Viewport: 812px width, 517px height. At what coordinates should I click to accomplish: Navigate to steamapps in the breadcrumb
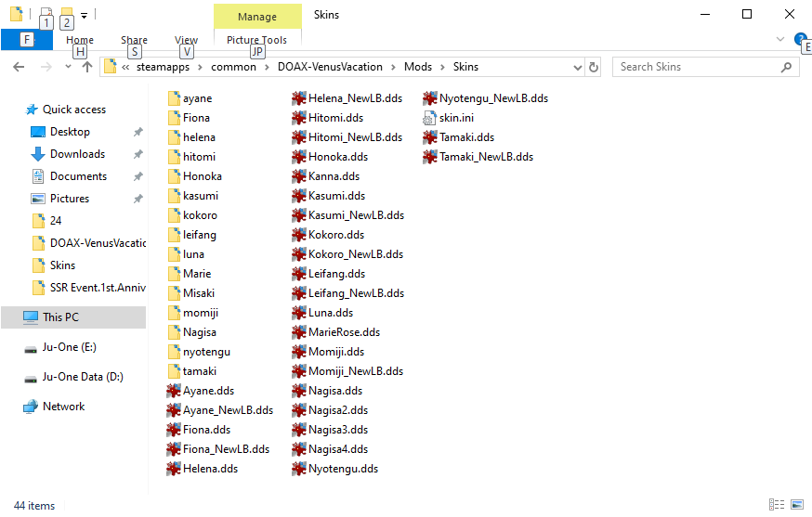click(163, 67)
